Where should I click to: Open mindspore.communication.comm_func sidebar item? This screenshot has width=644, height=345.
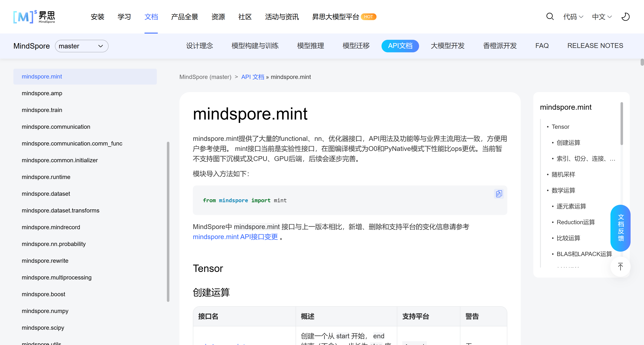click(72, 144)
